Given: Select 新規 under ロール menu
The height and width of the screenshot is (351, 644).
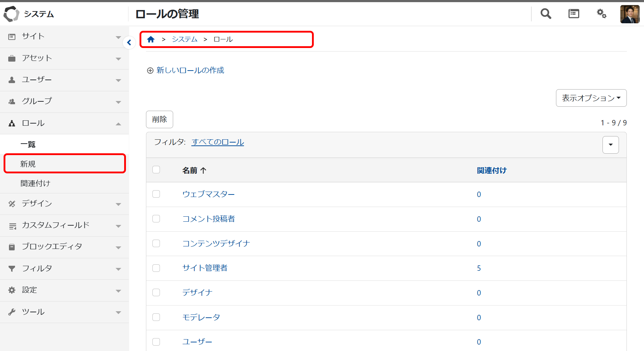Looking at the screenshot, I should pyautogui.click(x=28, y=164).
